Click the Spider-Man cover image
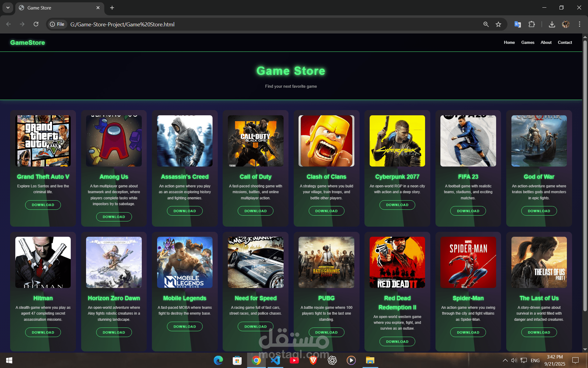 (468, 263)
